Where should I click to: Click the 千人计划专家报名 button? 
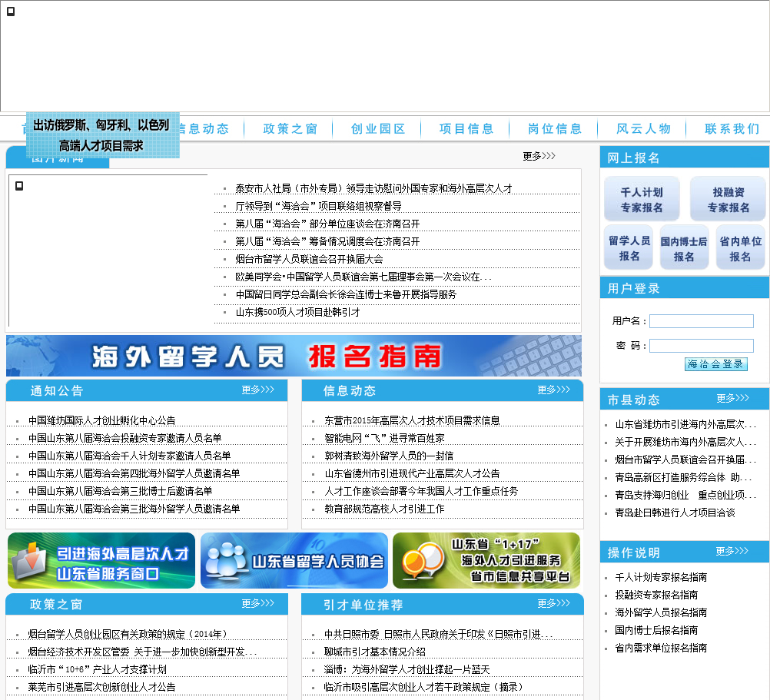[x=642, y=199]
